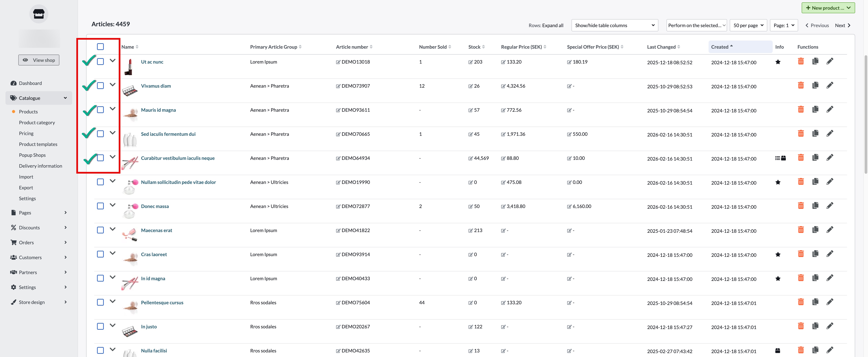Tick the select-all checkbox in table header
This screenshot has width=868, height=357.
100,46
